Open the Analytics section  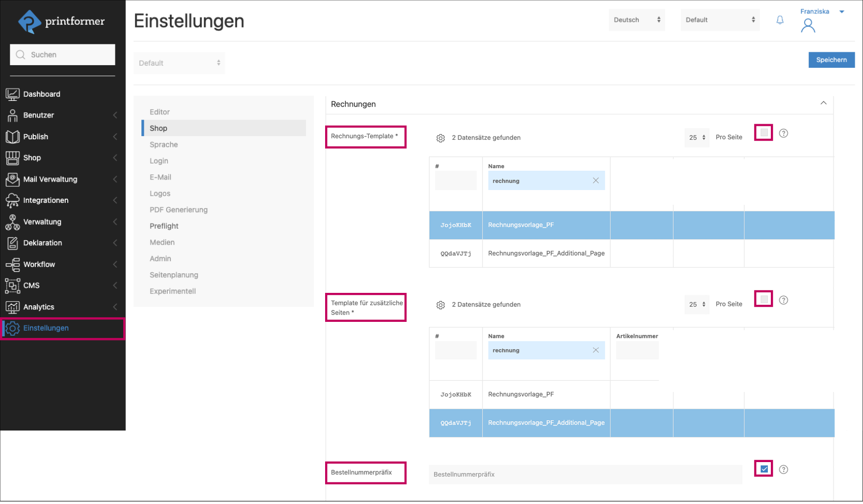39,306
